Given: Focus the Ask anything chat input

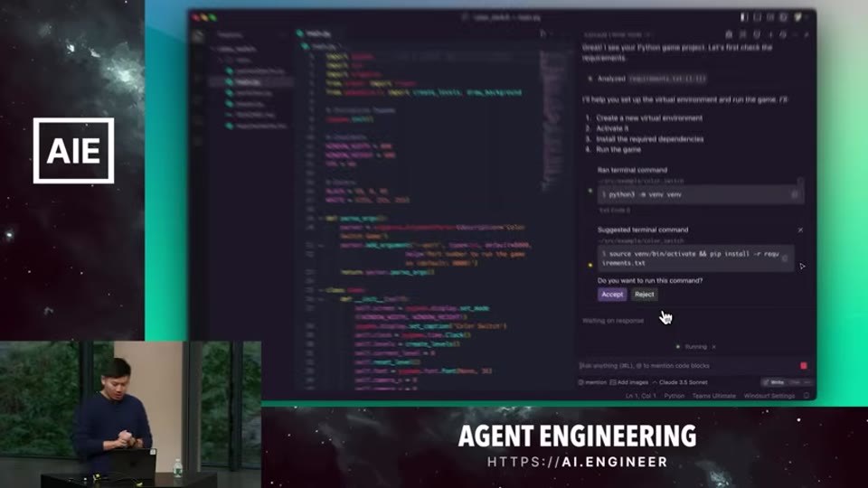Looking at the screenshot, I should pyautogui.click(x=686, y=366).
